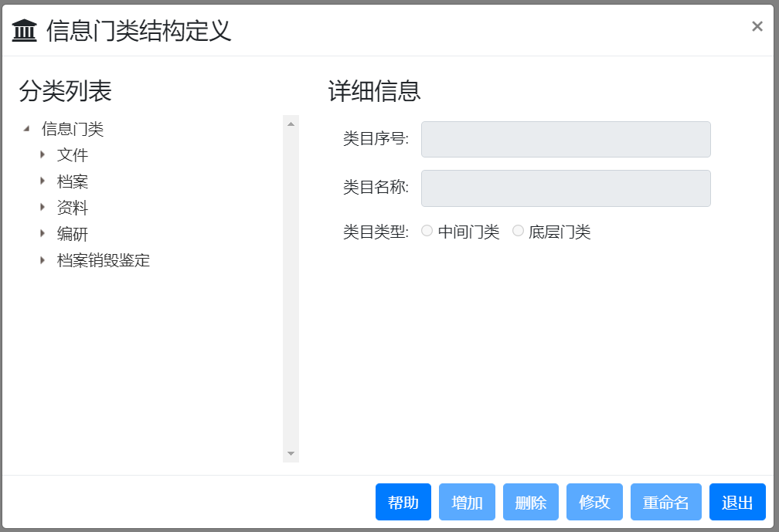This screenshot has height=532, width=779.
Task: Select the 文件 category in the tree
Action: pos(73,155)
